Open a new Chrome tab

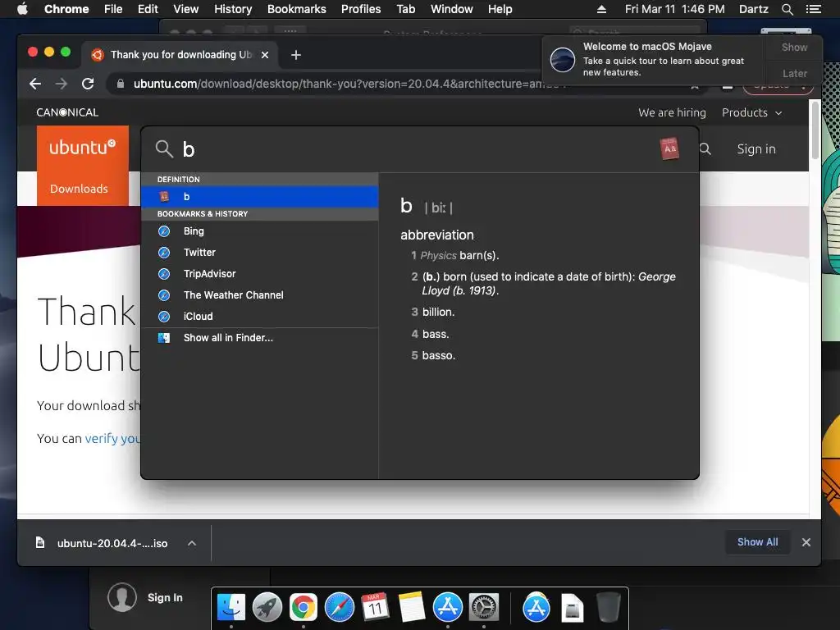(295, 55)
